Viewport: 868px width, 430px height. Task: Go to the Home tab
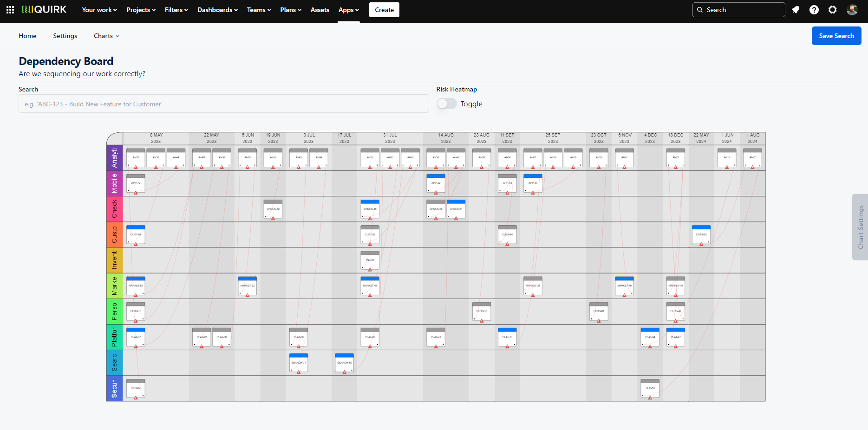pos(27,36)
